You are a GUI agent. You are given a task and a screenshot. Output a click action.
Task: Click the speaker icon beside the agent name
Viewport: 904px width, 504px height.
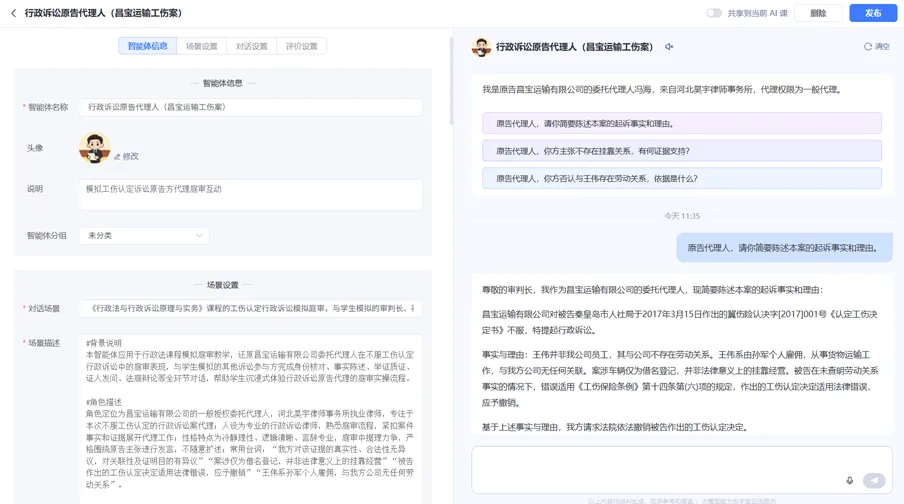point(669,47)
